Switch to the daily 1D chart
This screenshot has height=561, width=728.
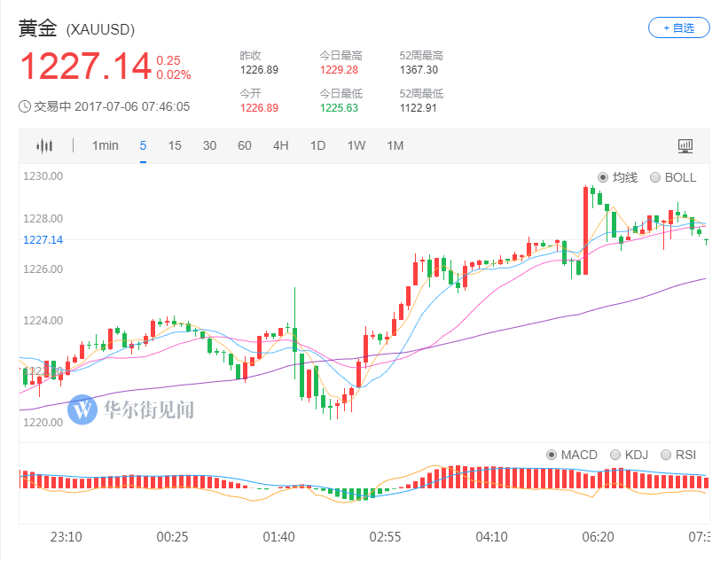click(317, 145)
